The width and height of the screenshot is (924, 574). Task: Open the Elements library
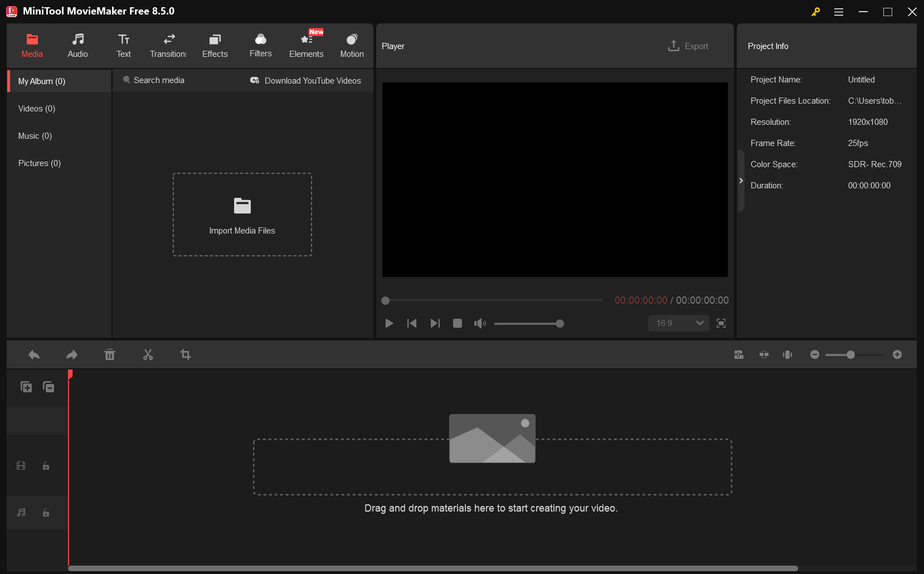[306, 45]
